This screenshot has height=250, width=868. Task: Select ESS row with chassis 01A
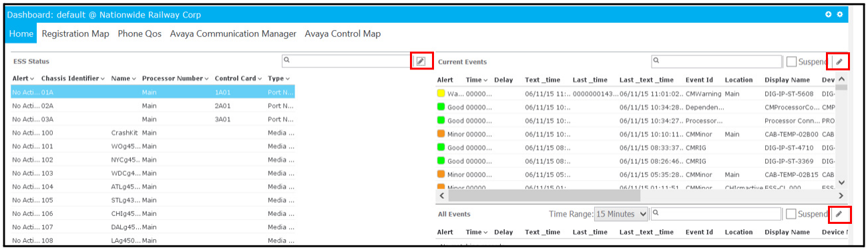click(153, 92)
